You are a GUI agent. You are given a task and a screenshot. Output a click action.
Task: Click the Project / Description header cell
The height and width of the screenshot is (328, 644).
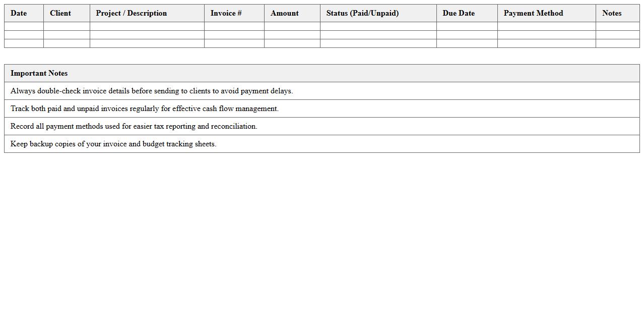tap(132, 13)
